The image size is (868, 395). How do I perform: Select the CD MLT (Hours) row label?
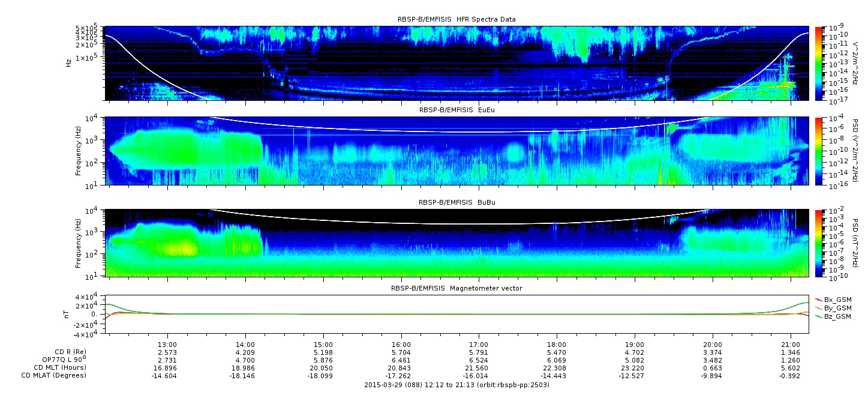pos(59,368)
